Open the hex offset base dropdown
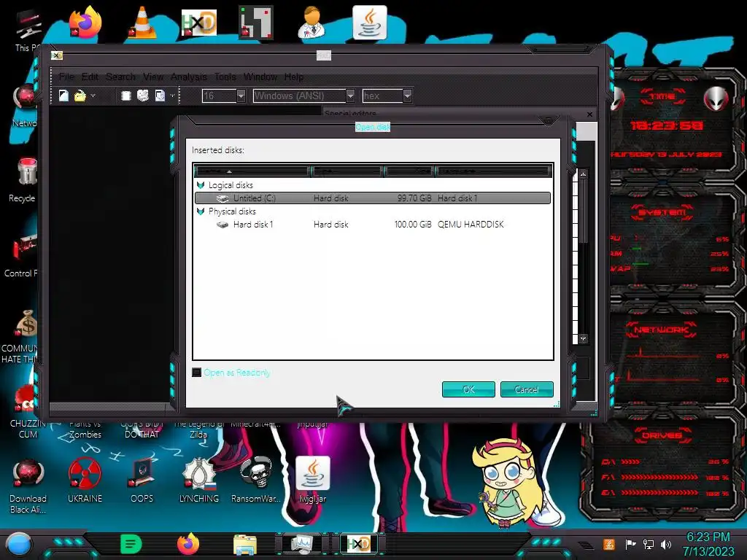Image resolution: width=747 pixels, height=560 pixels. pyautogui.click(x=407, y=96)
